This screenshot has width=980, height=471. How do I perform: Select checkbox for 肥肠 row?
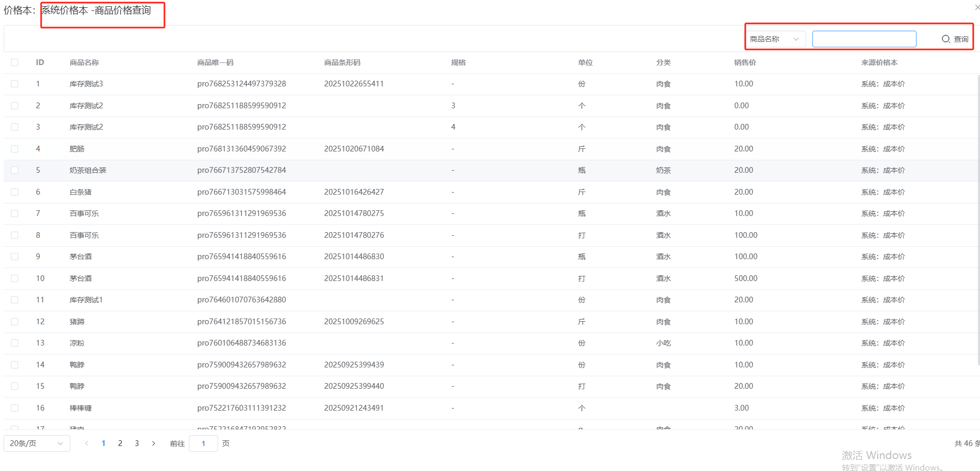(x=15, y=149)
